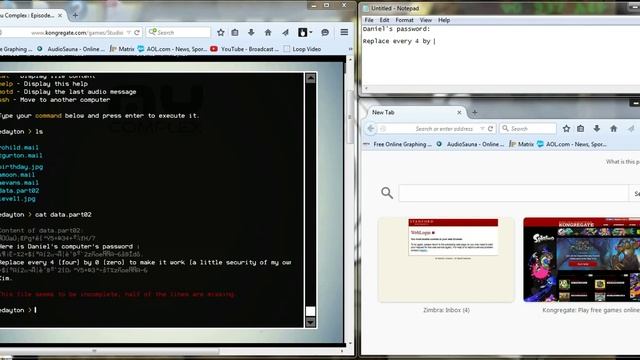The width and height of the screenshot is (640, 360).
Task: Close the Complex Episode browser tab
Action: tap(60, 15)
